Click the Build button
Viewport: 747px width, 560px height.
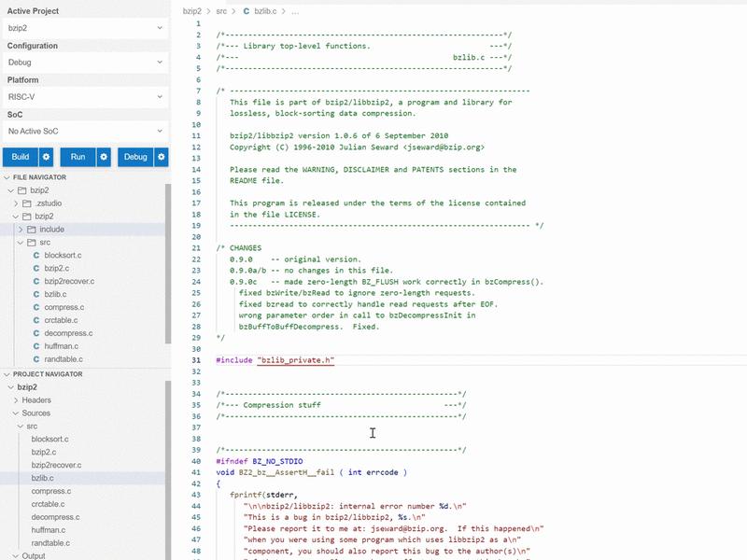point(21,157)
